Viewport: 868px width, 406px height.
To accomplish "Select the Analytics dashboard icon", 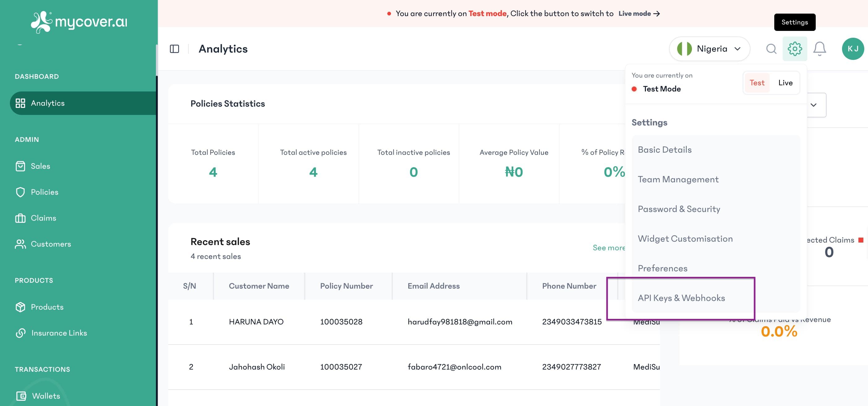I will click(20, 103).
